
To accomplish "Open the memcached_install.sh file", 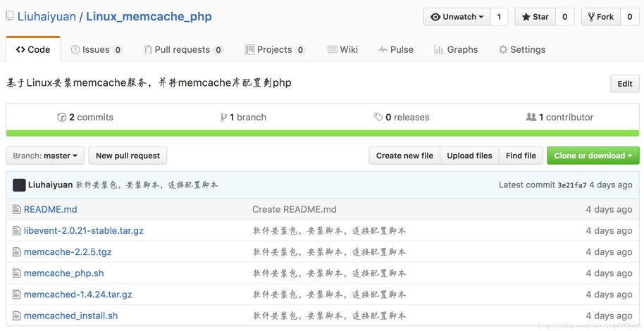I will pos(70,316).
